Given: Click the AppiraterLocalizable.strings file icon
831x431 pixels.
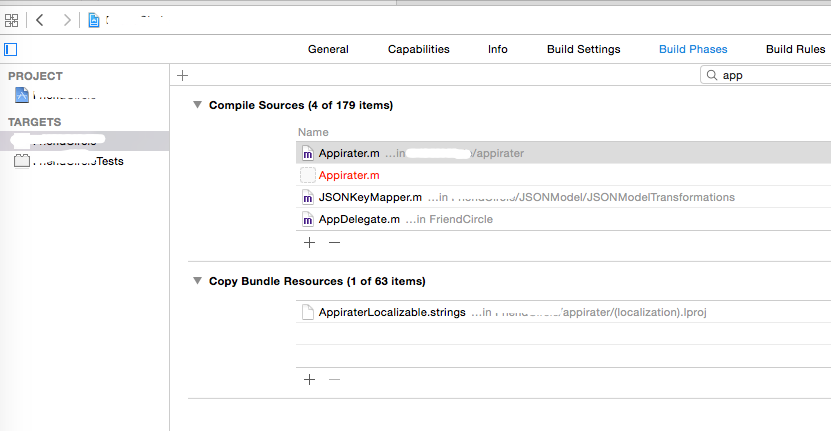Looking at the screenshot, I should (x=307, y=312).
